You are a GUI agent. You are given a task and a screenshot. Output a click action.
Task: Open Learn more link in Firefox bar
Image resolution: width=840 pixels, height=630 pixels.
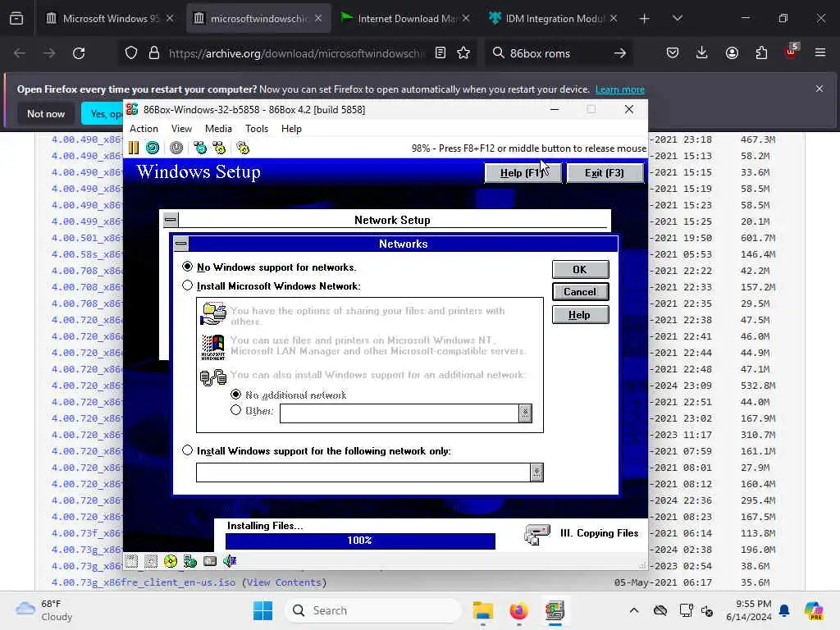(x=620, y=89)
